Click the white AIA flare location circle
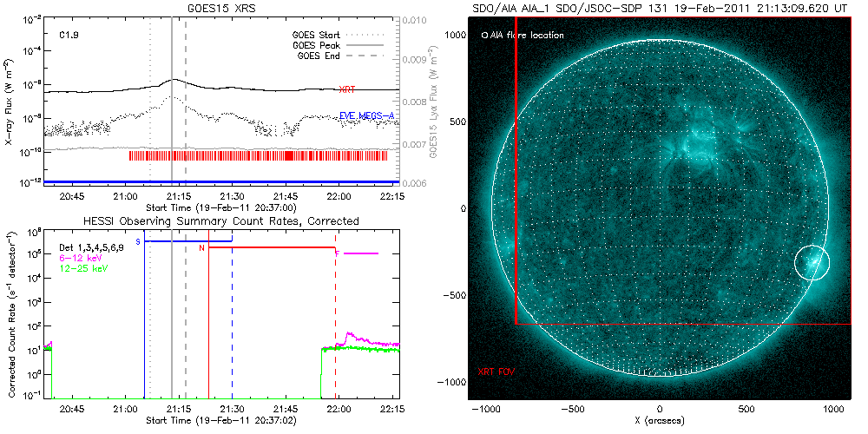The width and height of the screenshot is (868, 434). 812,262
